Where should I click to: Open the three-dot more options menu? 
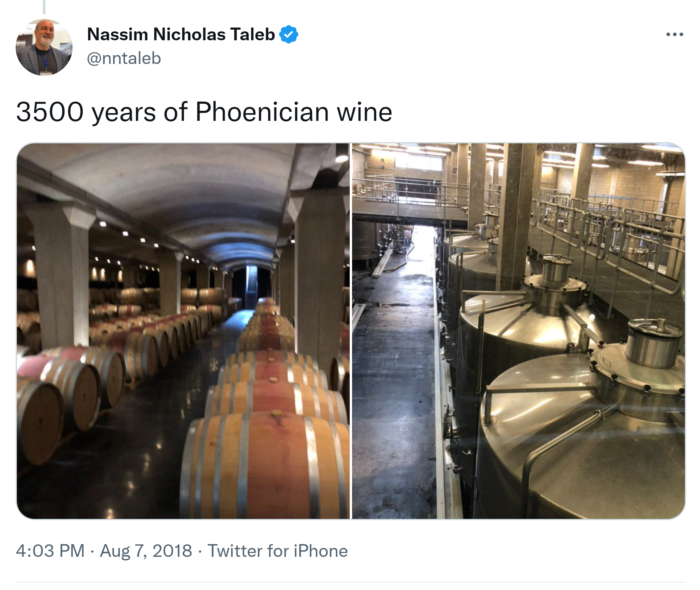(674, 34)
